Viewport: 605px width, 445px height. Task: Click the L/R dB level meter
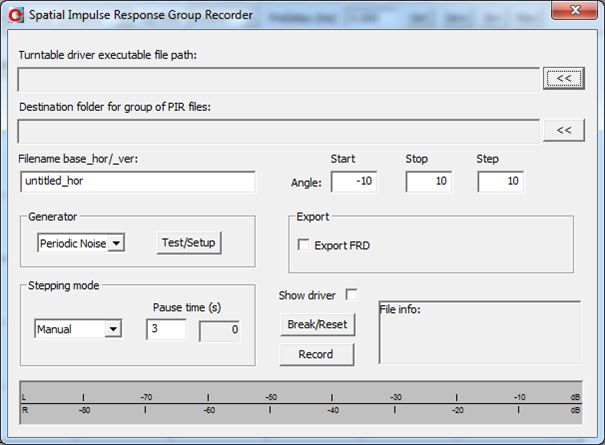(x=302, y=403)
